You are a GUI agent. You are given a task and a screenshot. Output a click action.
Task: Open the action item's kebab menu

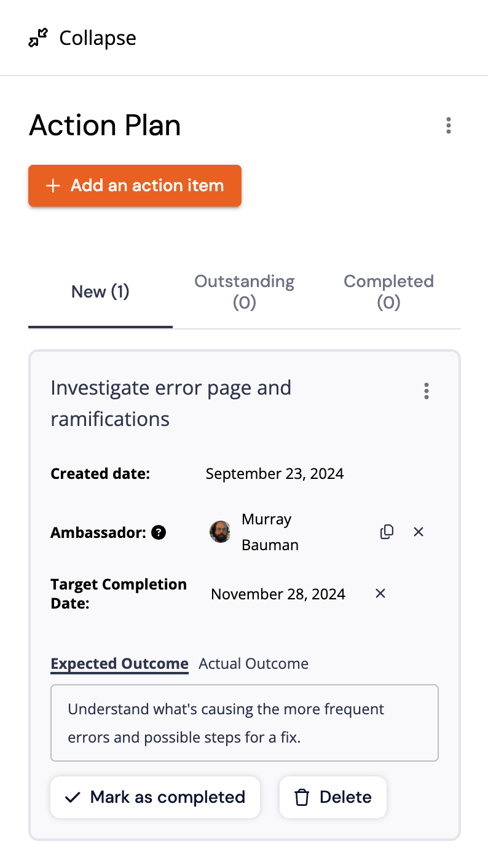pos(427,391)
